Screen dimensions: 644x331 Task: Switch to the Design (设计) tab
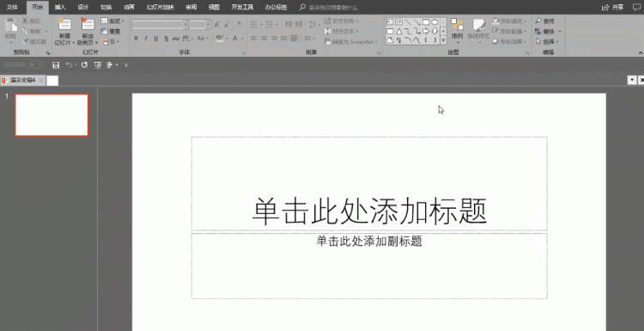click(83, 7)
